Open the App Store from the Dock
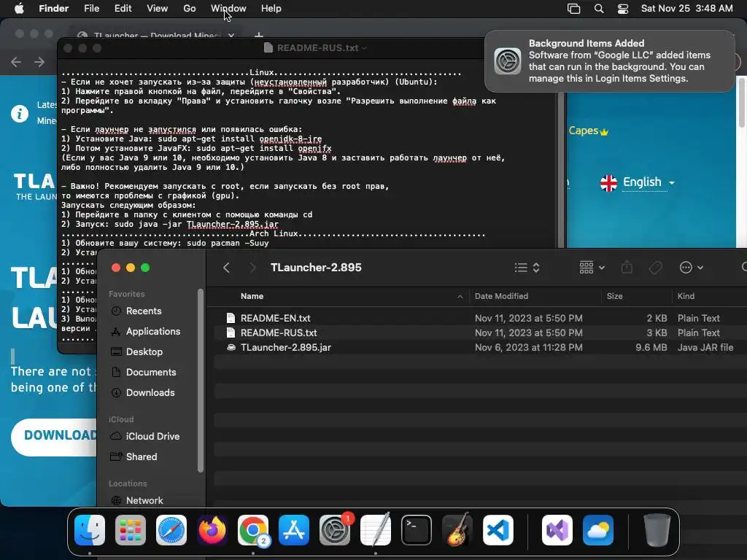Viewport: 747px width, 560px height. click(x=294, y=530)
